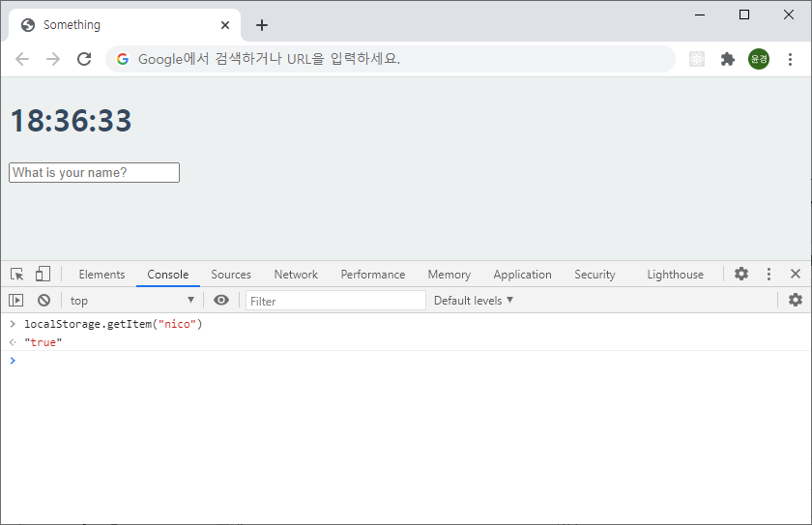
Task: Reload the current page
Action: pyautogui.click(x=84, y=59)
